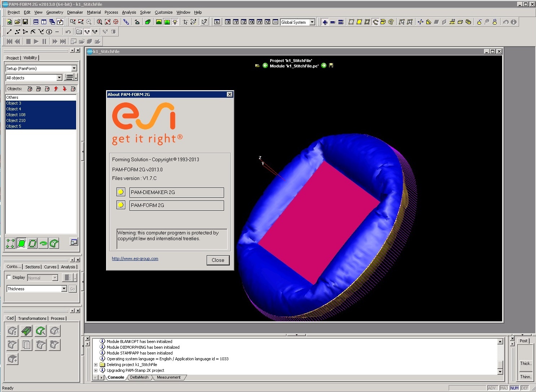Open the All objects filter dropdown
Image resolution: width=536 pixels, height=392 pixels.
point(59,78)
